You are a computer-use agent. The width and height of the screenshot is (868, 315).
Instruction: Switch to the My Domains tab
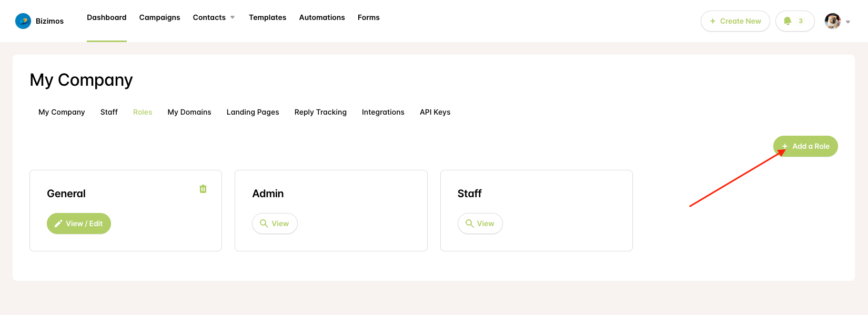coord(189,112)
